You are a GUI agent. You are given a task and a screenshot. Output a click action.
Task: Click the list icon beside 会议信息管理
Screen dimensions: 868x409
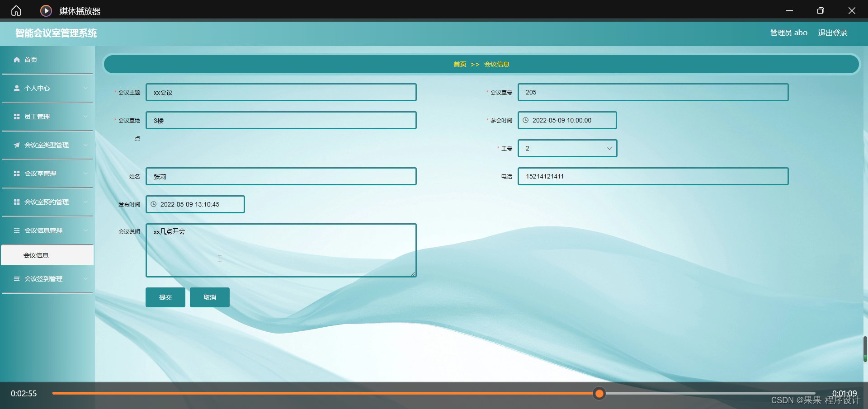(x=17, y=230)
